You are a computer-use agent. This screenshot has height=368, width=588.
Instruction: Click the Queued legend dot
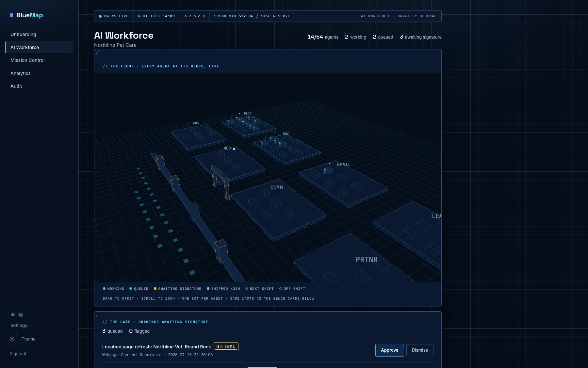(x=131, y=289)
